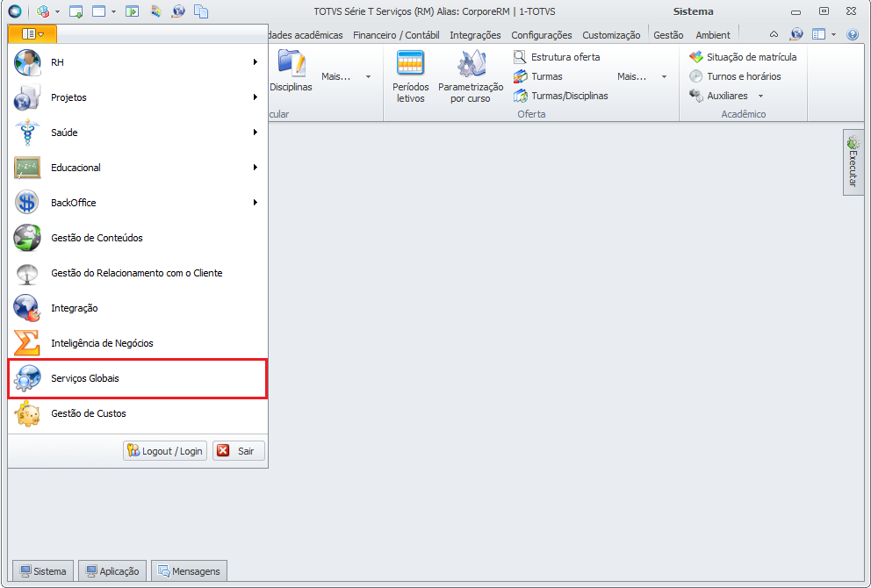Click the copy documents icon in title toolbar

click(x=201, y=11)
